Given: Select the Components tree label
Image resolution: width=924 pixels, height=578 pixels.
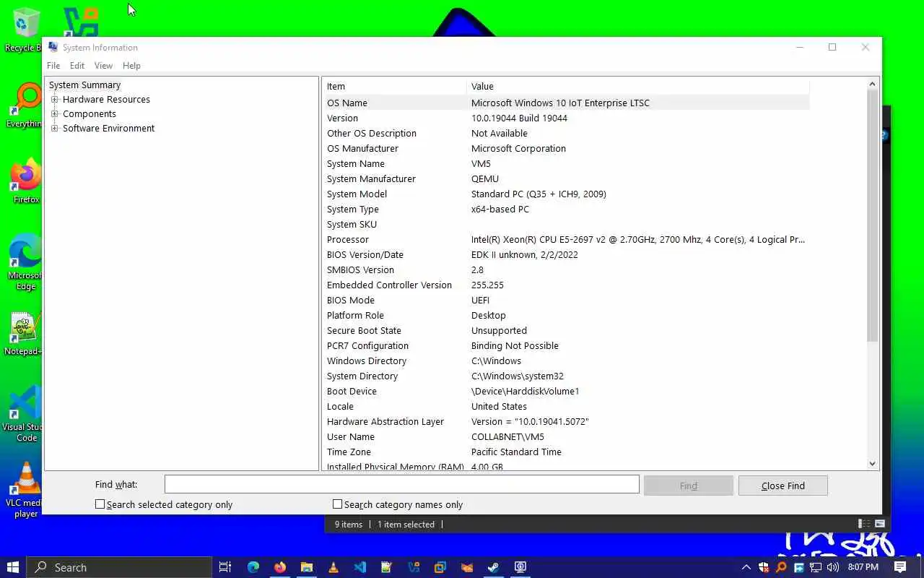Looking at the screenshot, I should (90, 114).
